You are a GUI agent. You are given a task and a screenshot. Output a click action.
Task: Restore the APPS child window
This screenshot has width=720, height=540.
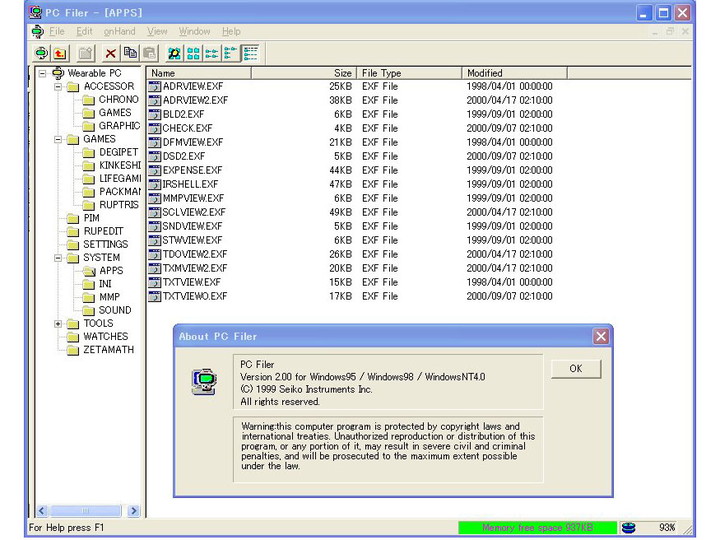[670, 31]
